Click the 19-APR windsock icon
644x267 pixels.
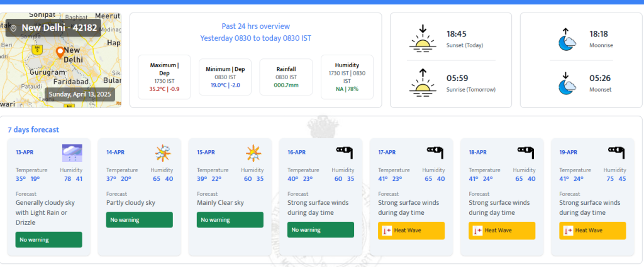pos(616,151)
